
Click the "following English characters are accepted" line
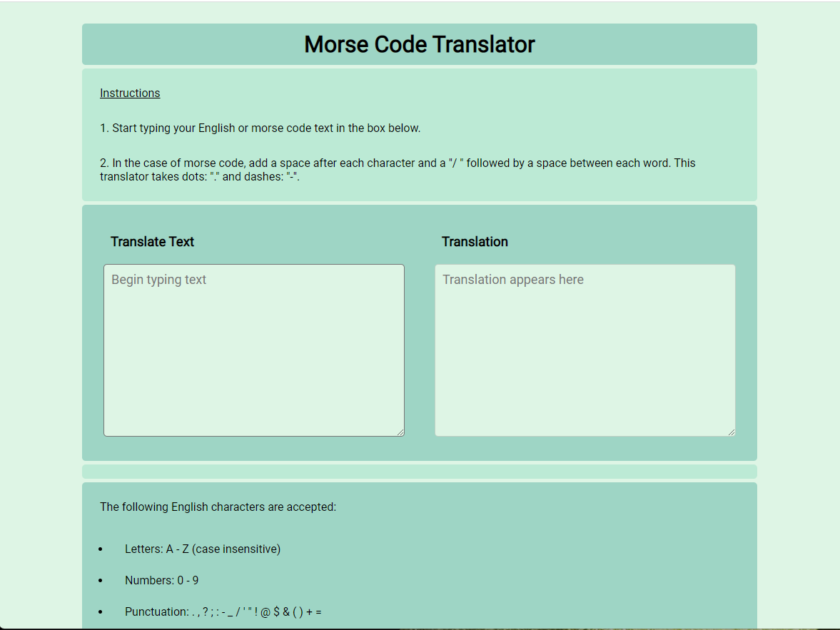218,507
